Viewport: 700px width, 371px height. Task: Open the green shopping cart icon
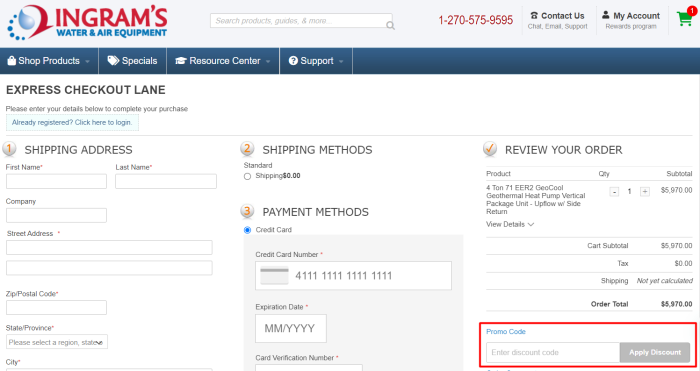(x=684, y=19)
